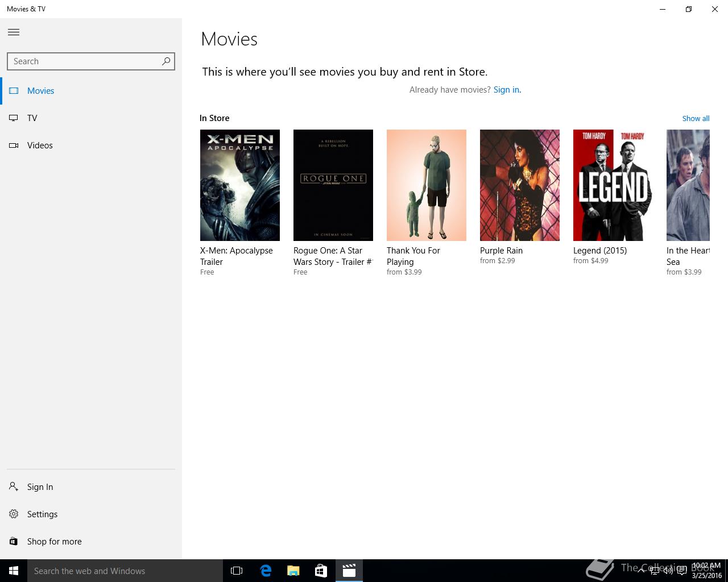Open Thank You For Playing title
The image size is (728, 582).
[413, 256]
